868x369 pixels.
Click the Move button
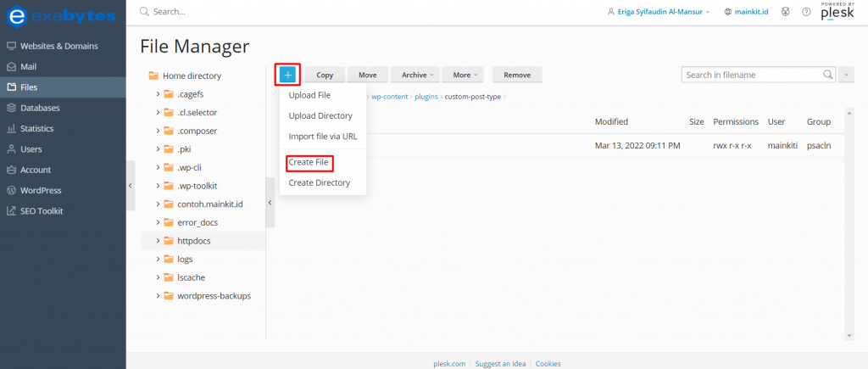[x=368, y=75]
